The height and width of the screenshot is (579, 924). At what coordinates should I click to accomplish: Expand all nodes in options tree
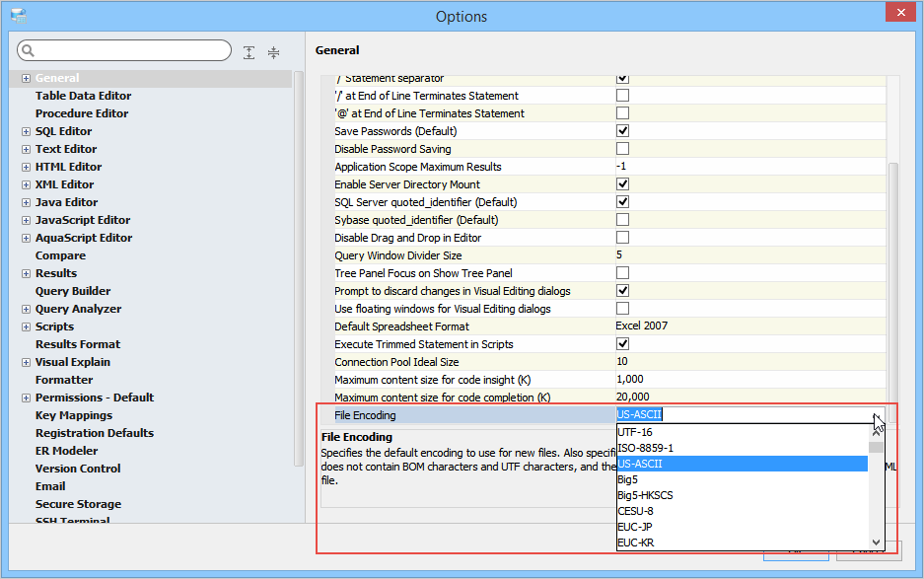[x=249, y=52]
